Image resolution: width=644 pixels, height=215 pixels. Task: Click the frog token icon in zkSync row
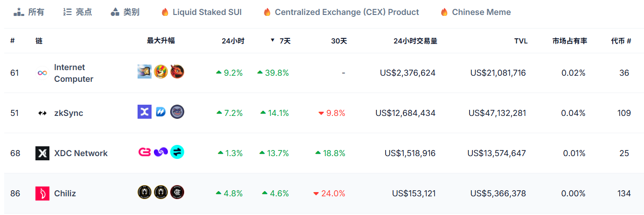tap(177, 112)
